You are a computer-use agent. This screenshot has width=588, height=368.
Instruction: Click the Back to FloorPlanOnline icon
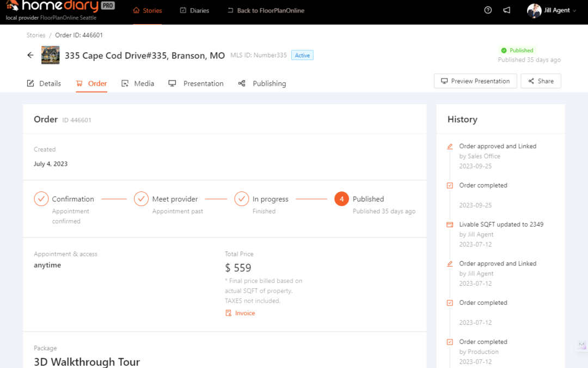pyautogui.click(x=230, y=10)
